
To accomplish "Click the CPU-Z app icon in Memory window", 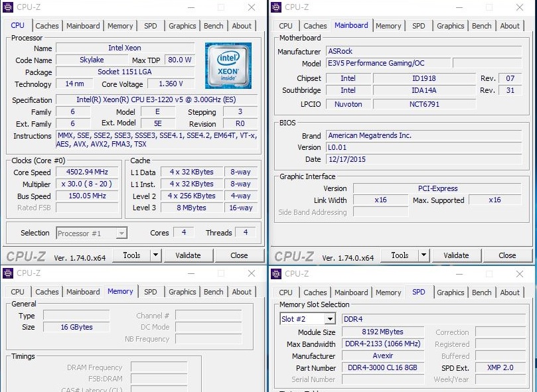I will [8, 273].
